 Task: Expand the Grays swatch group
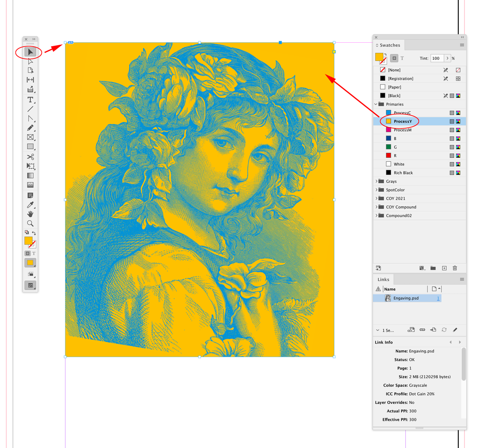(377, 181)
